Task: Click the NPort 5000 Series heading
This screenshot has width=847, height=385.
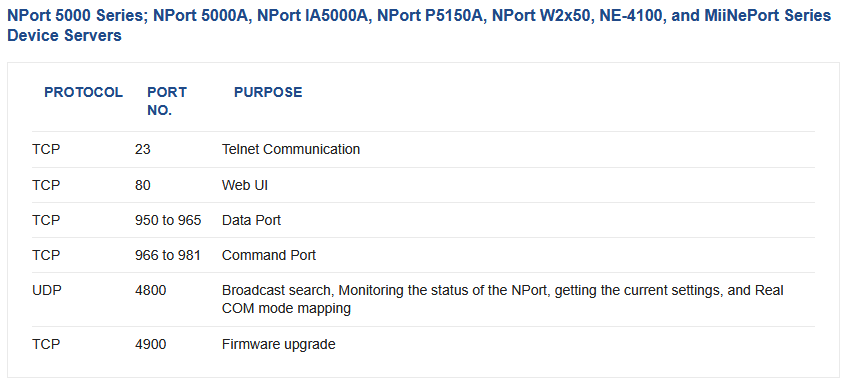Action: coord(419,25)
